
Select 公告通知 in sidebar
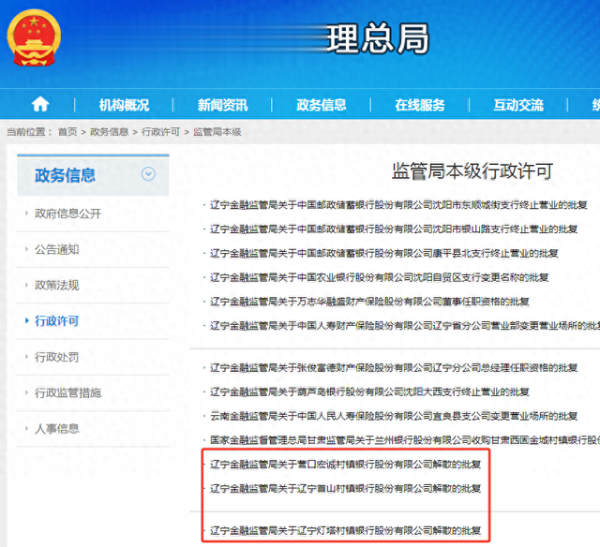coord(57,250)
